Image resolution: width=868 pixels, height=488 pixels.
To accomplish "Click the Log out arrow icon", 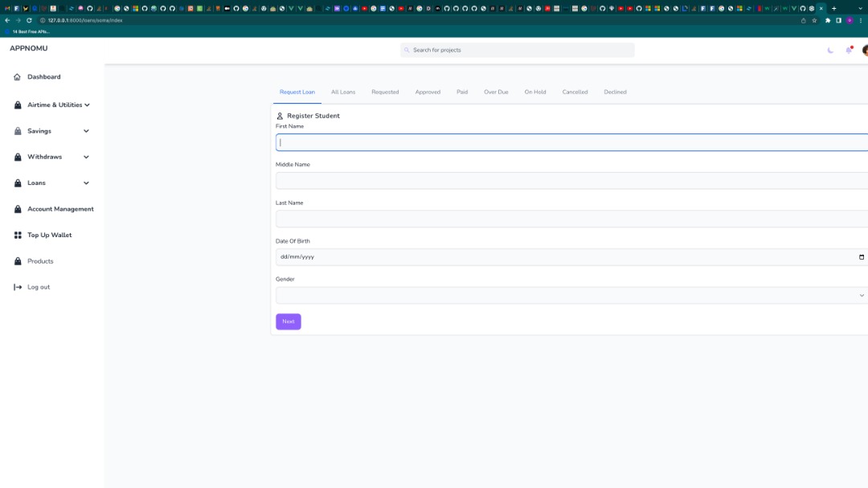I will click(x=17, y=286).
